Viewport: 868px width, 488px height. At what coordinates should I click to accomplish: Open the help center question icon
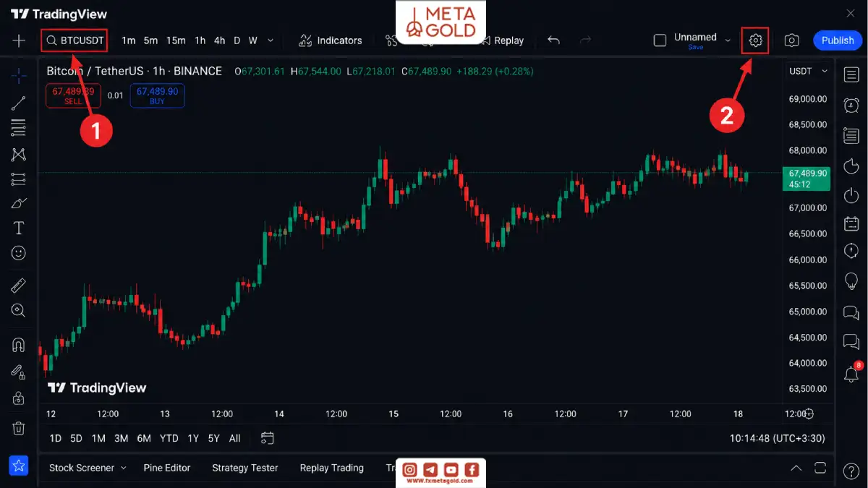click(851, 471)
